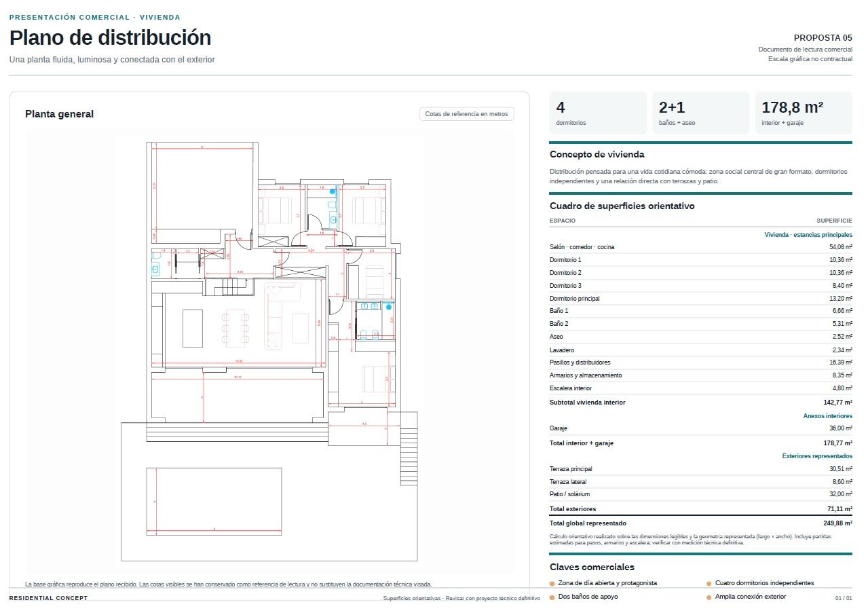Select the "Garaje" row label under Anexos interiores
This screenshot has width=868, height=615.
click(x=559, y=428)
